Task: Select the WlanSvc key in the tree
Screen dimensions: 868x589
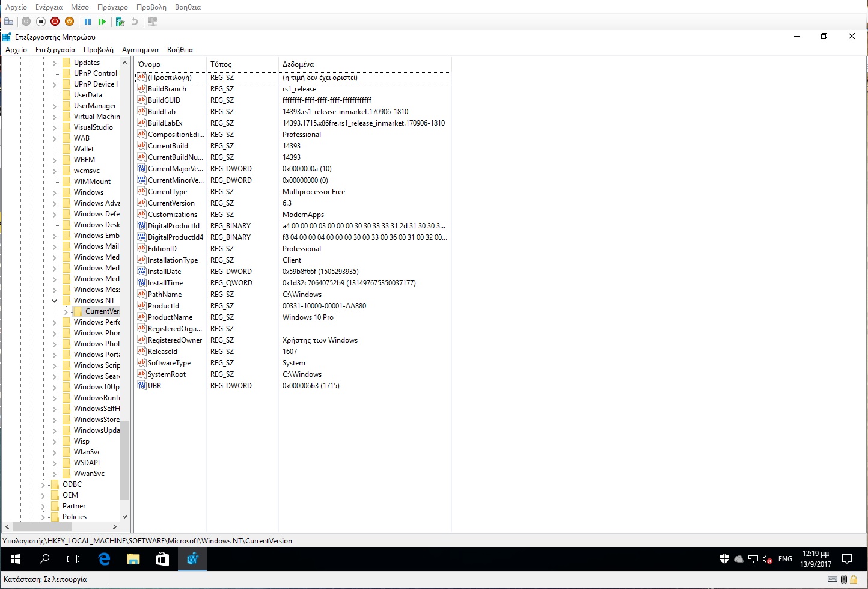Action: coord(87,452)
